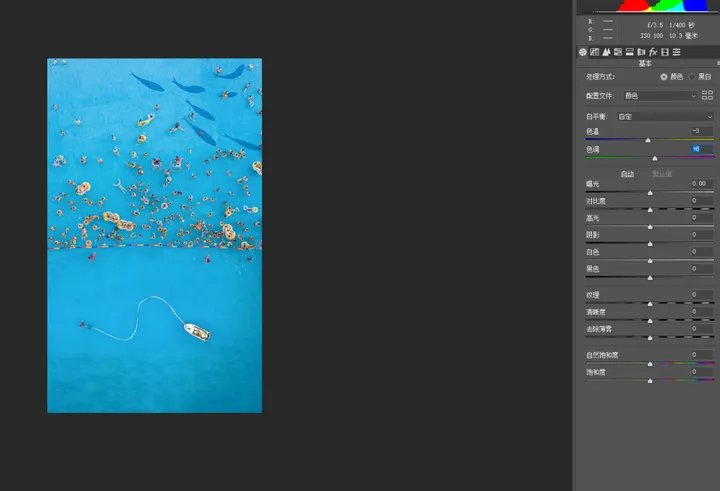
Task: Click the 自动 auto adjustment link
Action: point(627,174)
